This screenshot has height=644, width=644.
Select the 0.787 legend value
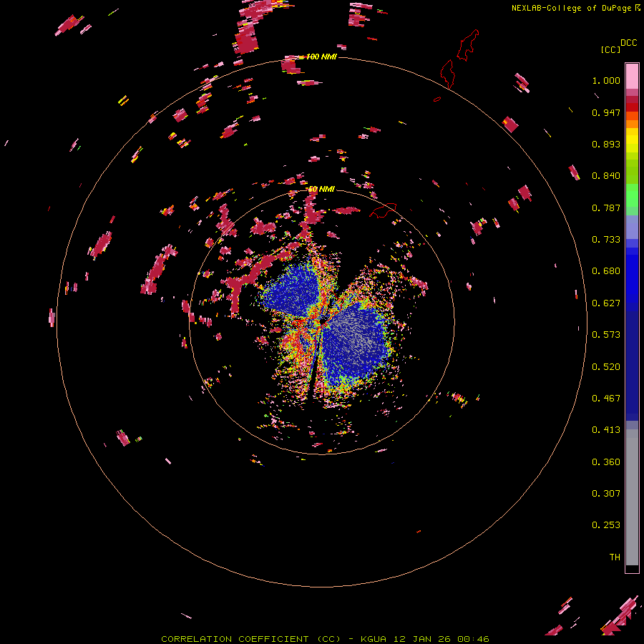point(606,208)
